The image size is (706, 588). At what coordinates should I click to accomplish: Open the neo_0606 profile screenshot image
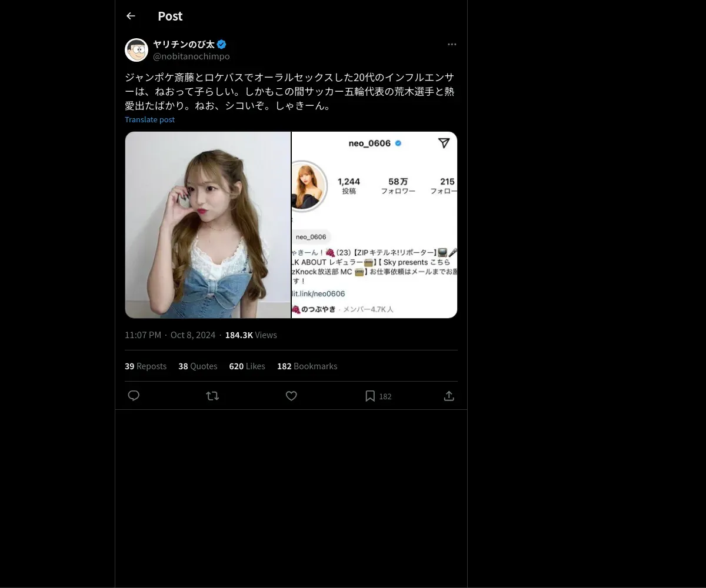tap(375, 225)
